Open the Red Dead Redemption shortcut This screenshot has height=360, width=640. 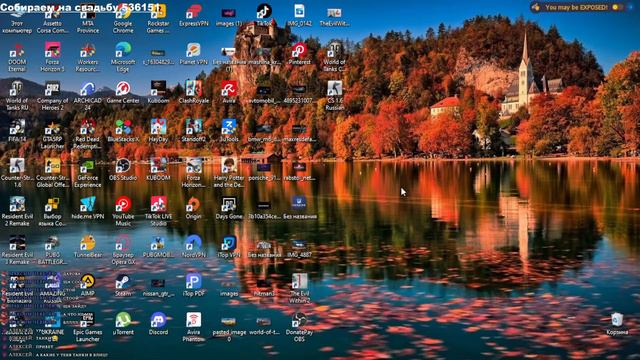coord(88,135)
